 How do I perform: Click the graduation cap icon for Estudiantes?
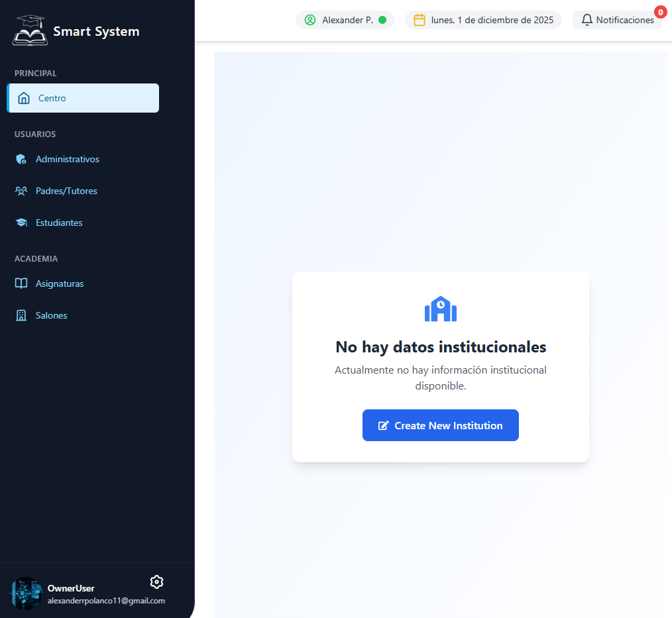click(x=21, y=223)
